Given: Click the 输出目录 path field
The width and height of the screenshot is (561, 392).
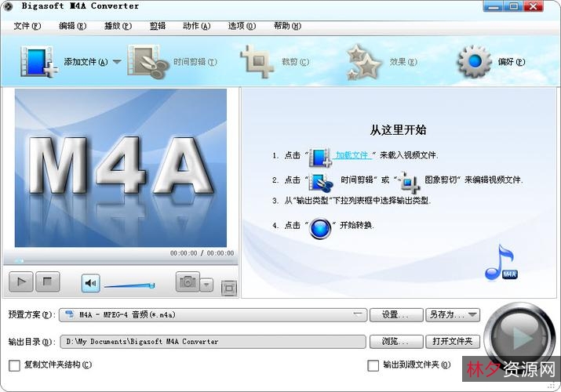Looking at the screenshot, I should pos(213,341).
